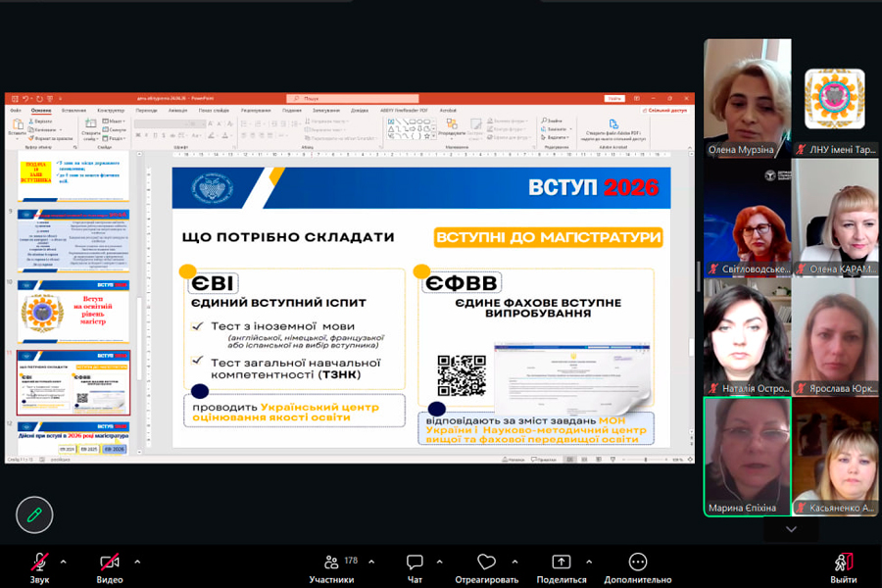Select slide 10 thumbnail Вступ на освітній рівень
The height and width of the screenshot is (588, 882).
(x=73, y=313)
